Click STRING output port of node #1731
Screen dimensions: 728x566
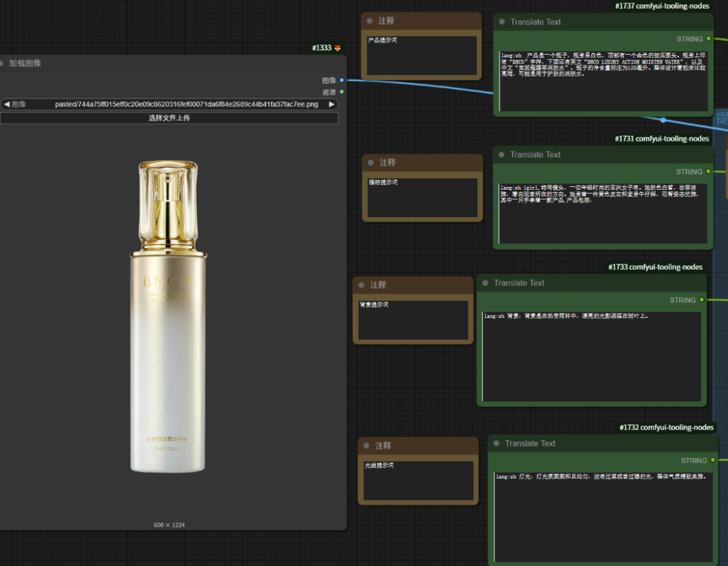[x=708, y=171]
